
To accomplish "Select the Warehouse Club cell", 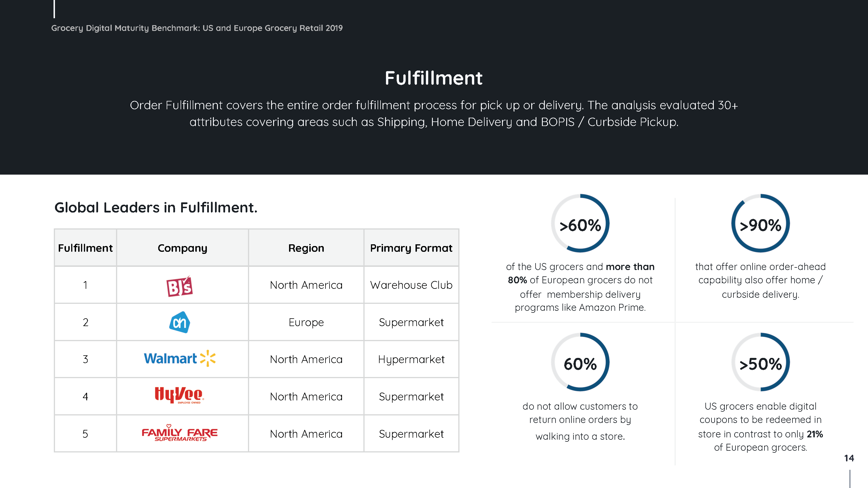I will coord(411,285).
